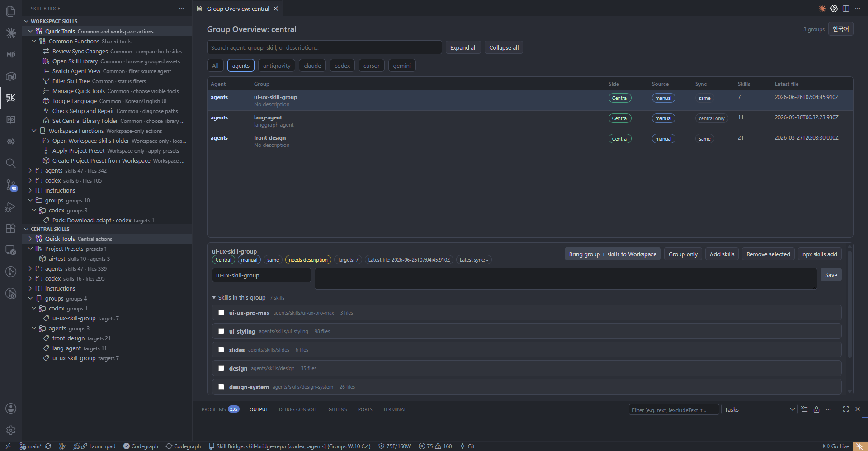Open the Remote Explorer activity bar icon
The width and height of the screenshot is (868, 451).
[x=11, y=250]
